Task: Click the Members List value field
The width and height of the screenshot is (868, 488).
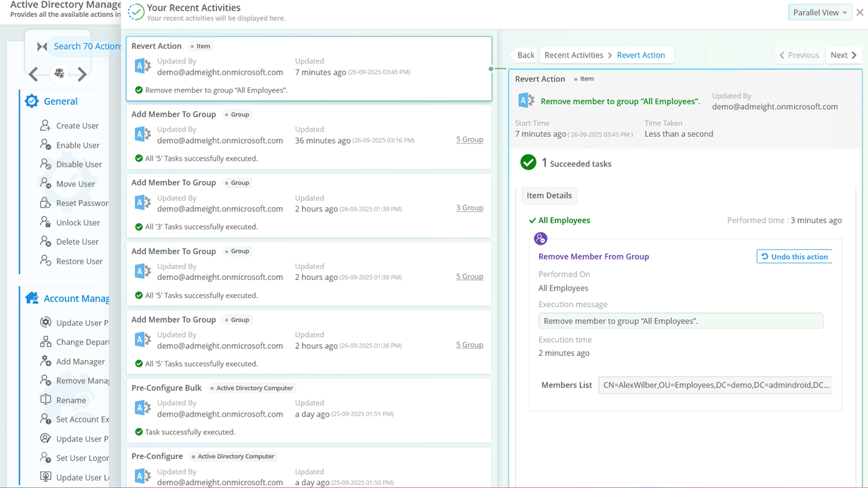Action: point(717,385)
